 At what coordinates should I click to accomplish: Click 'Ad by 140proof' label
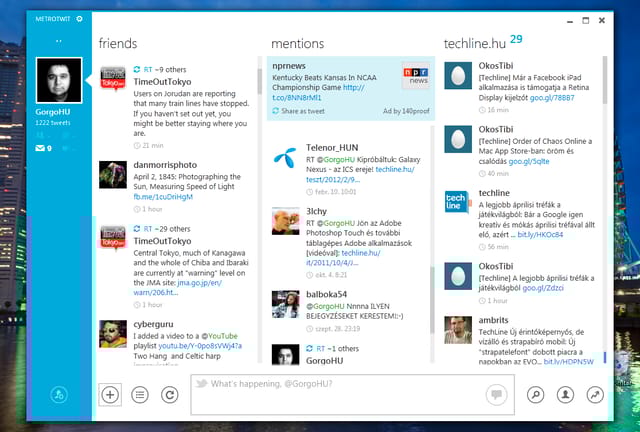(x=406, y=111)
